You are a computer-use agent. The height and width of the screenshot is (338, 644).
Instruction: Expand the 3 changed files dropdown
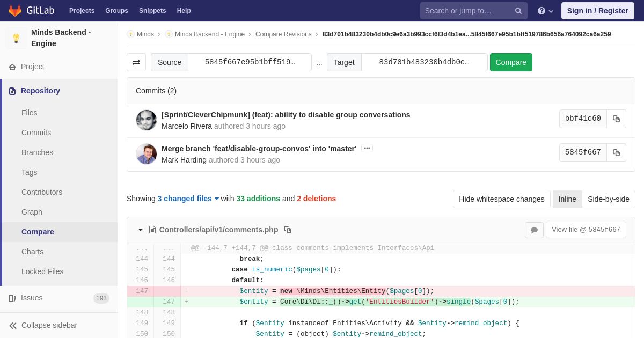[188, 199]
